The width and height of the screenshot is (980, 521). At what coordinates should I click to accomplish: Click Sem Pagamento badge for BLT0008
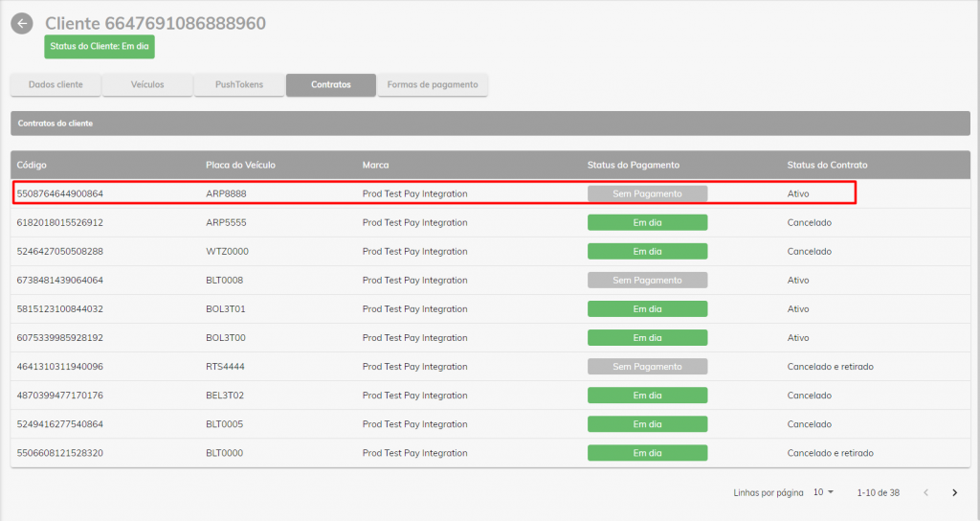pos(648,281)
